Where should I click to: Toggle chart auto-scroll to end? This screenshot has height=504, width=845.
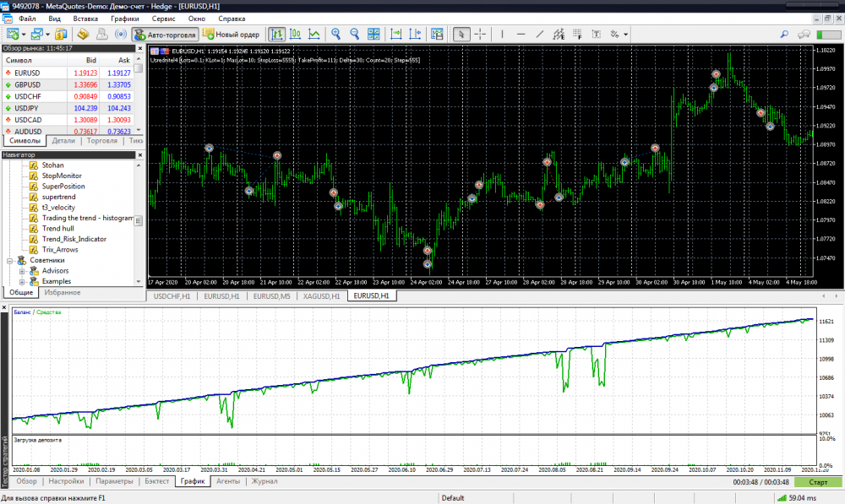(x=396, y=35)
